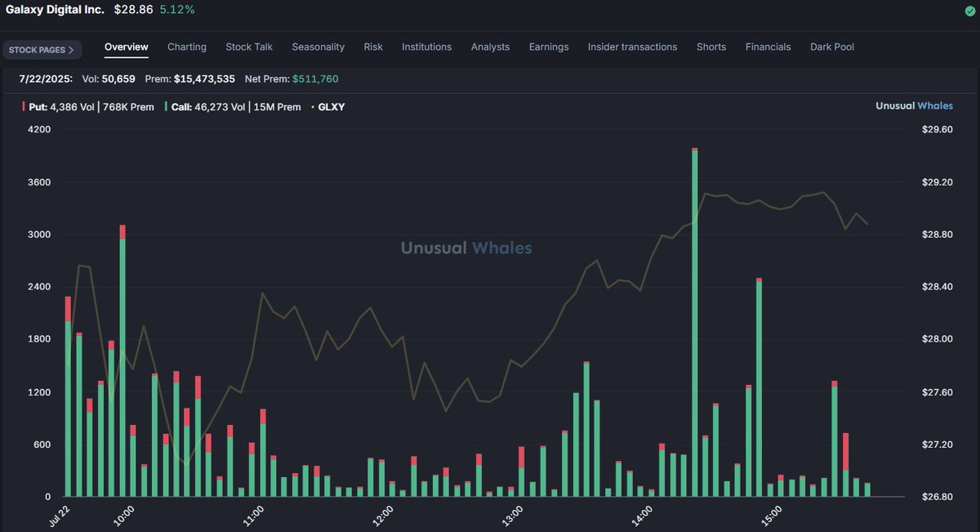Screen dimensions: 980x532
Task: Select the Overview tab
Action: point(127,47)
